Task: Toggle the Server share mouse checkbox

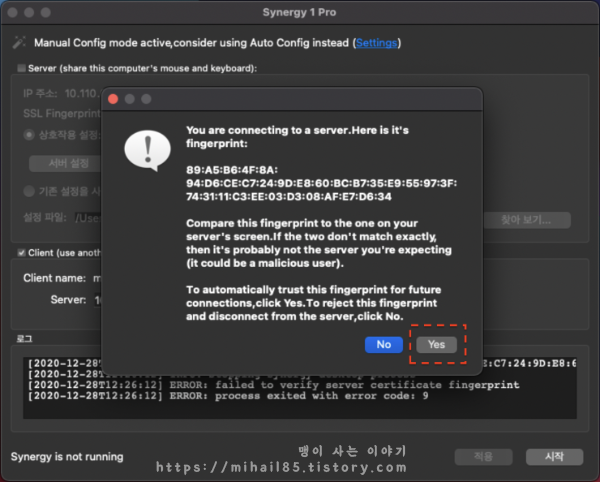Action: (21, 68)
